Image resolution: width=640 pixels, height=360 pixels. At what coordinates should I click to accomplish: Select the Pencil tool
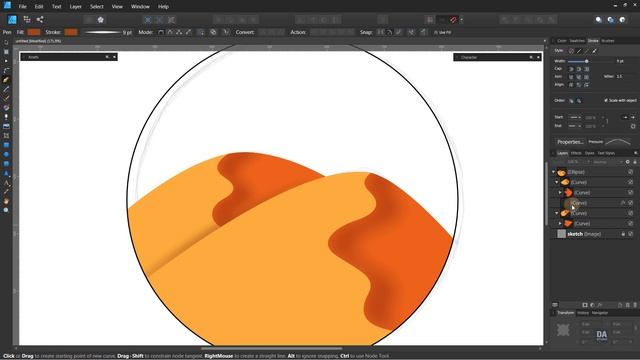(6, 89)
